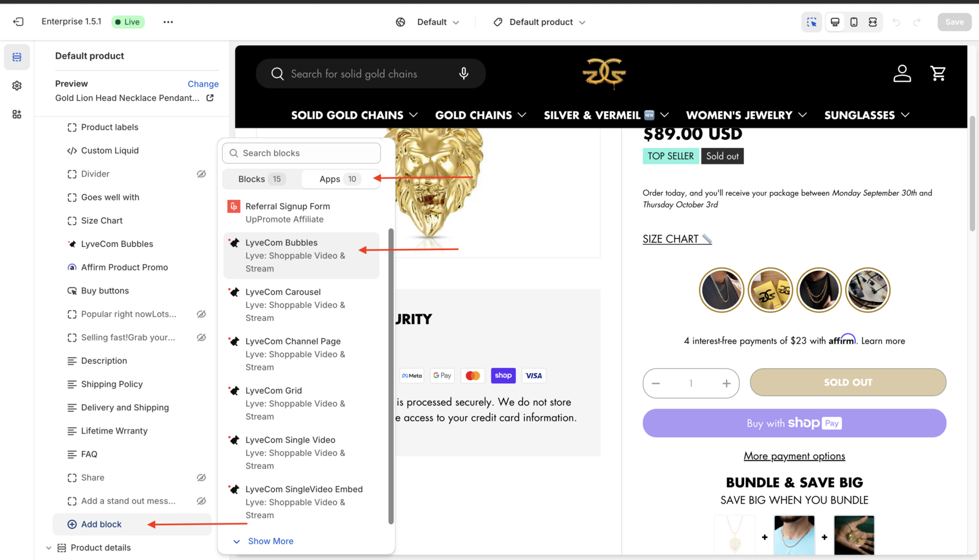Select the first circular chain variant swatch

coord(721,290)
